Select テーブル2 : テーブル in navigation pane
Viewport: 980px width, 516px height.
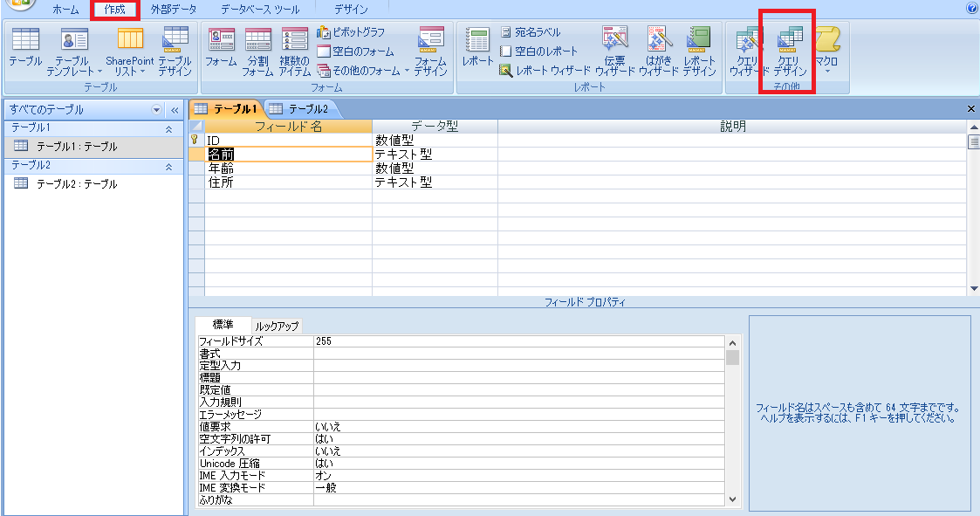click(x=76, y=184)
